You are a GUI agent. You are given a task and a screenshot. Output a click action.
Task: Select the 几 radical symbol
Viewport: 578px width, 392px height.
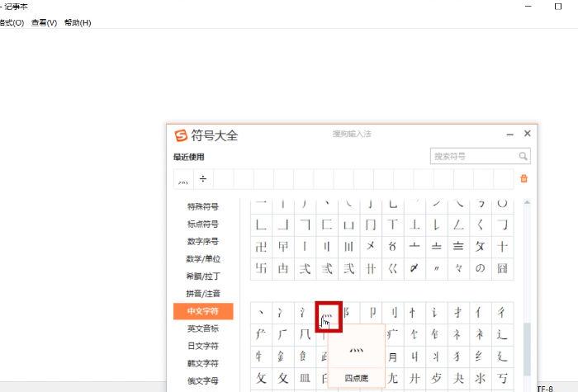point(305,334)
